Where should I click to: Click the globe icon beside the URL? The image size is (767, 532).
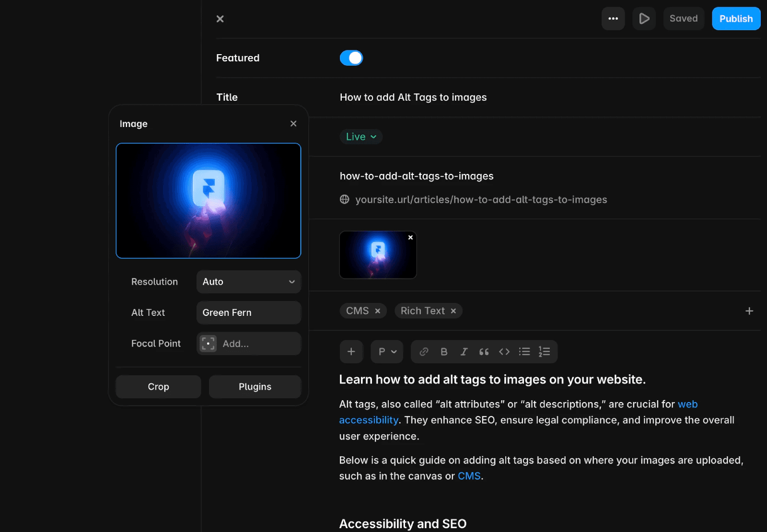tap(345, 199)
